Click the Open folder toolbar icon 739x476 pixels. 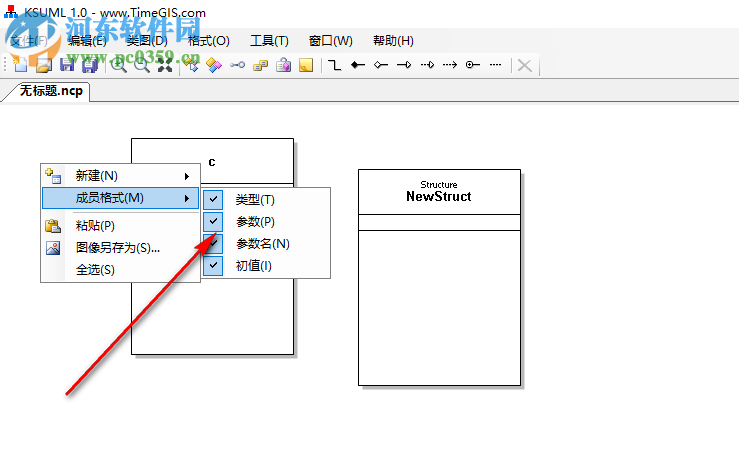coord(43,65)
